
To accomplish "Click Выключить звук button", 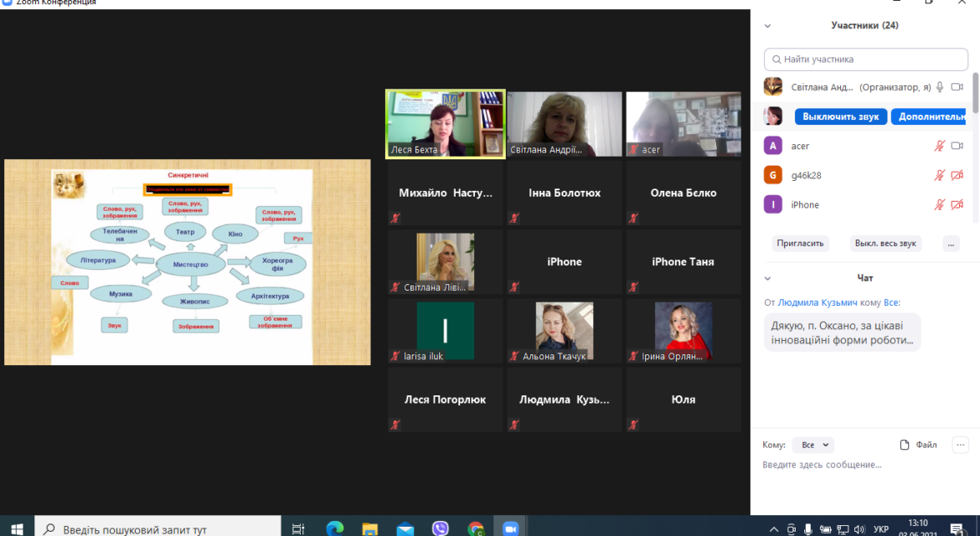I will (x=841, y=116).
